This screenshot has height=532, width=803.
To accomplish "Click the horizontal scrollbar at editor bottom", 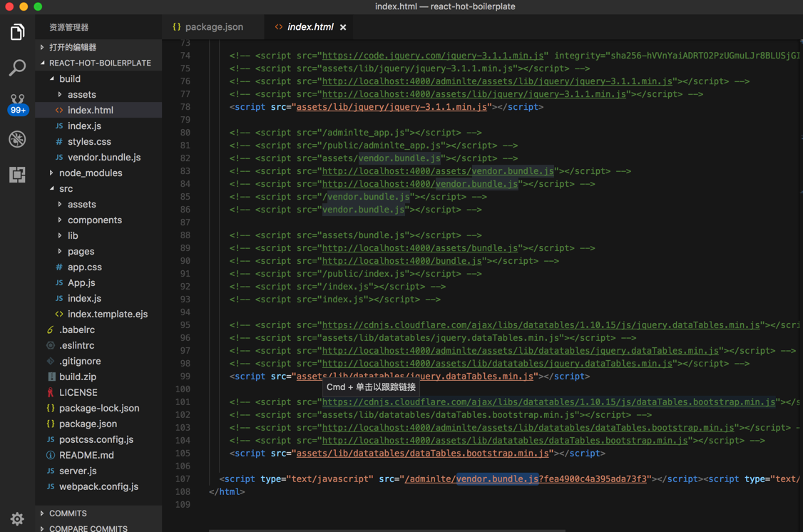I will (x=387, y=530).
